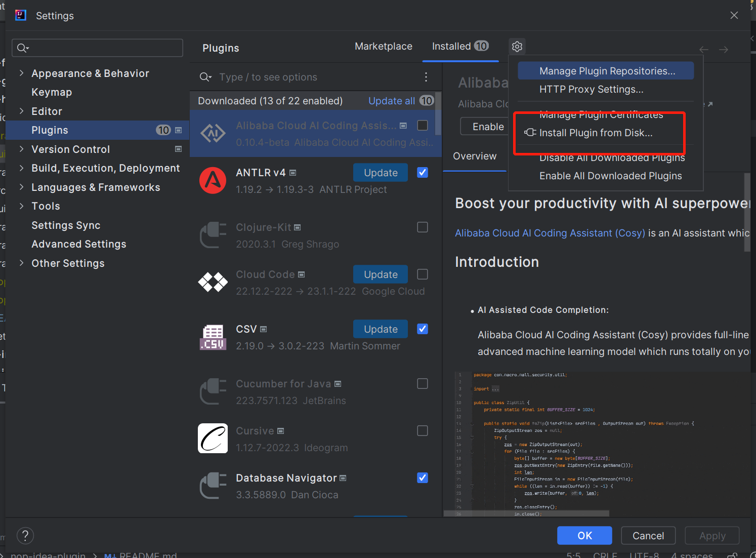Click the marker icon beside Cucumber for Java
The image size is (756, 558).
338,384
